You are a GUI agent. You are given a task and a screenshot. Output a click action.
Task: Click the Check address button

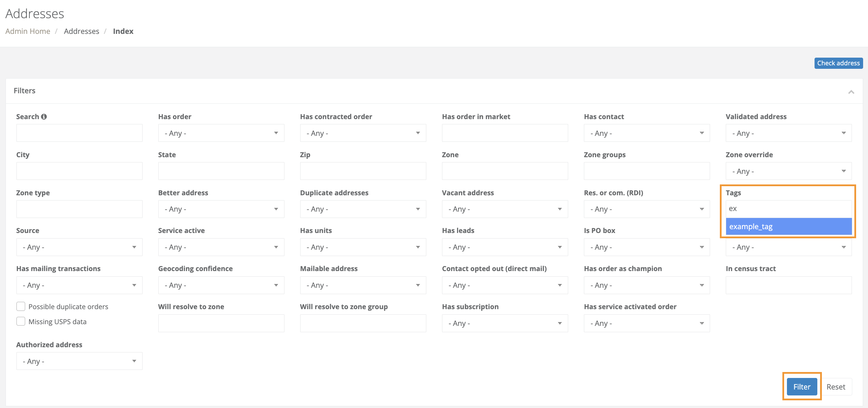838,63
